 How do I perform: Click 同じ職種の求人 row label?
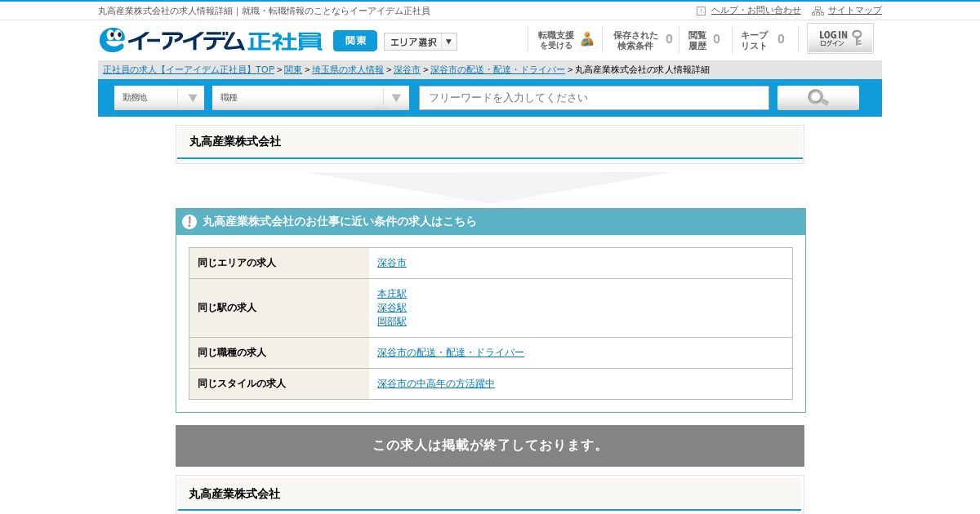[x=232, y=352]
